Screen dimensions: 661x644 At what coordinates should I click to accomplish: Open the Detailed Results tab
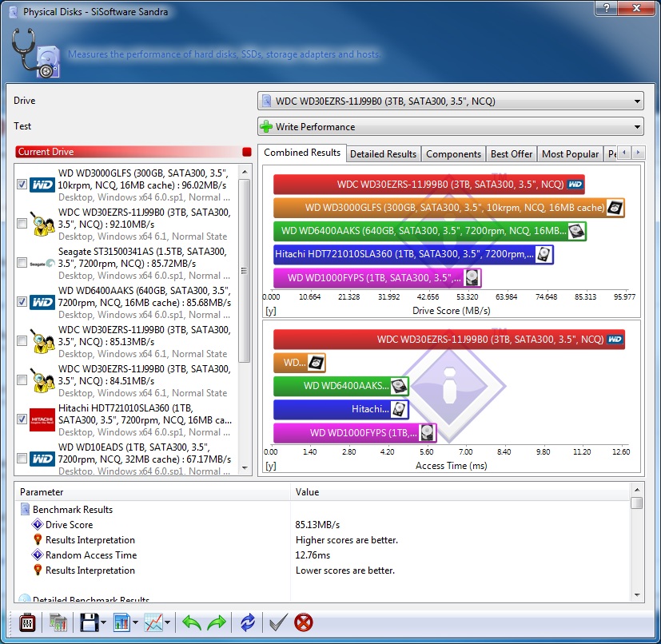(383, 154)
